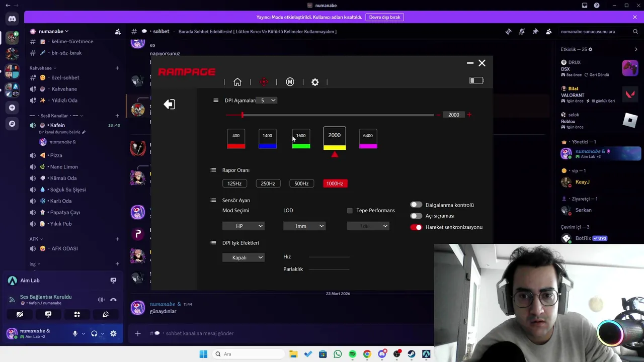The image size is (644, 362).
Task: Join the Pizza voice channel
Action: pos(74,155)
